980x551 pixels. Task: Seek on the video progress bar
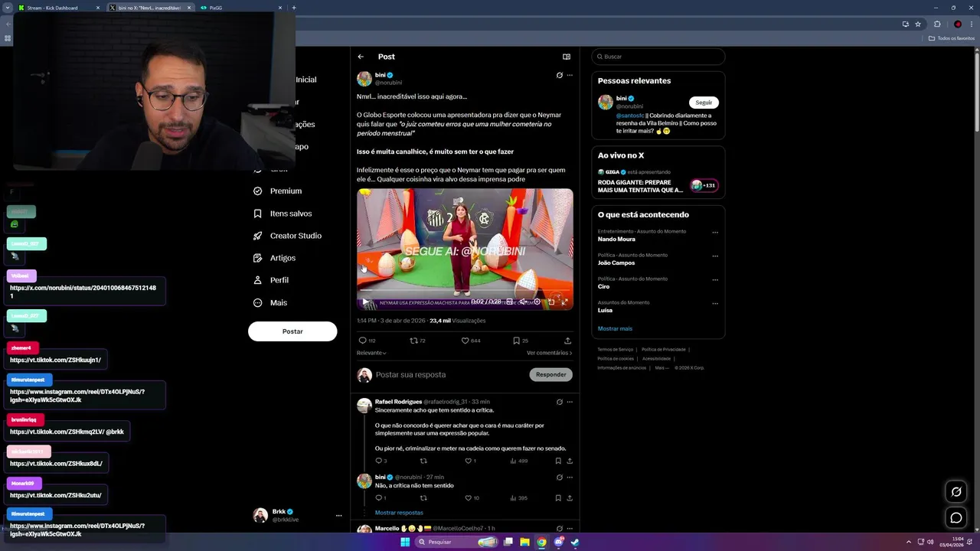pyautogui.click(x=465, y=291)
